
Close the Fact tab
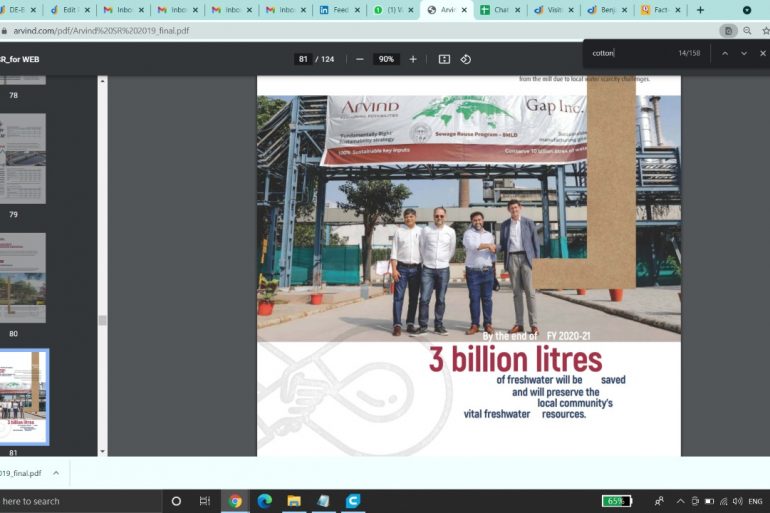pyautogui.click(x=678, y=10)
